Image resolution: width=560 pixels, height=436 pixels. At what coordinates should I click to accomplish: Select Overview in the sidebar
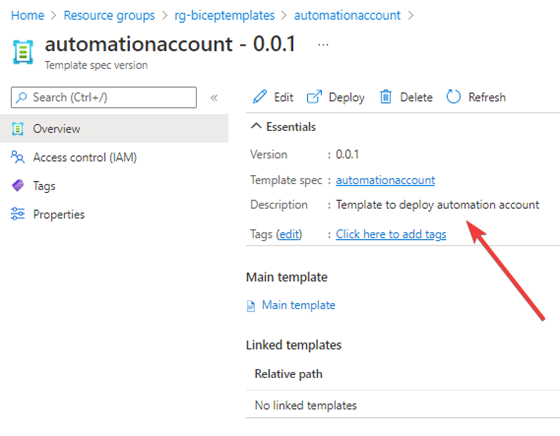[x=114, y=129]
